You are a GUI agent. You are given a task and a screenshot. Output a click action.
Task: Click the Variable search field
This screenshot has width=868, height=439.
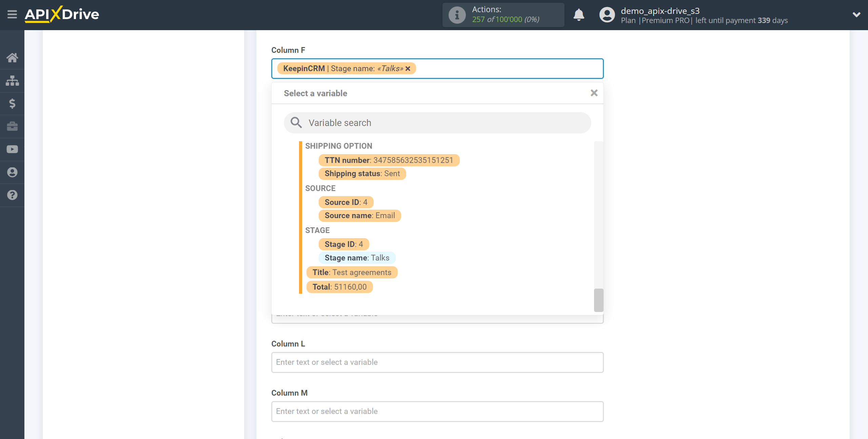pyautogui.click(x=437, y=123)
